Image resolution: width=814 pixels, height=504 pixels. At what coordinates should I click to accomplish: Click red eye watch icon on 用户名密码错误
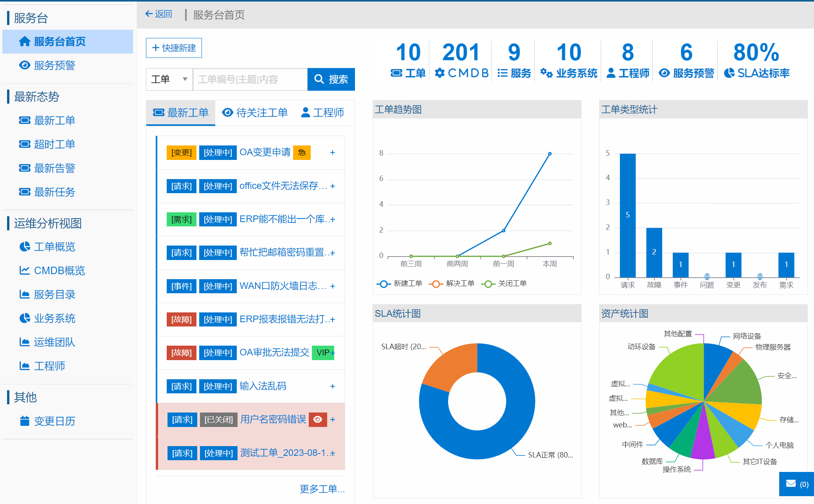point(318,420)
